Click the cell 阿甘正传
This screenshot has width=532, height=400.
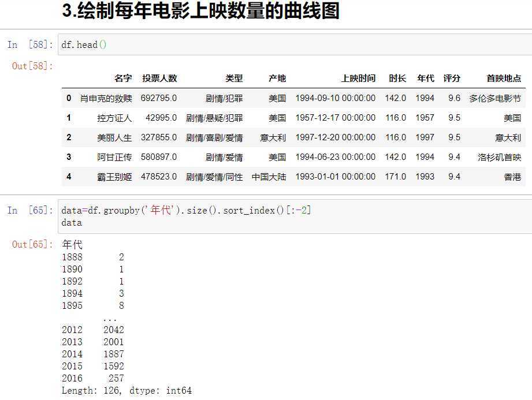(114, 158)
